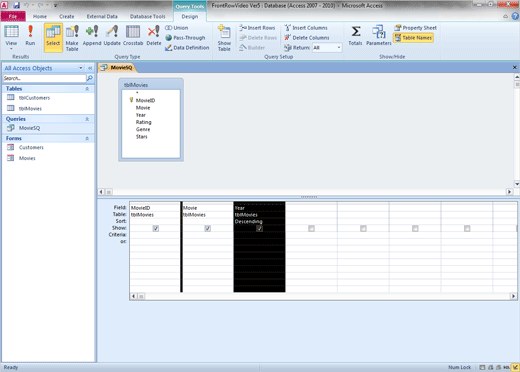Run the query with Run icon
The width and height of the screenshot is (520, 372).
point(30,35)
